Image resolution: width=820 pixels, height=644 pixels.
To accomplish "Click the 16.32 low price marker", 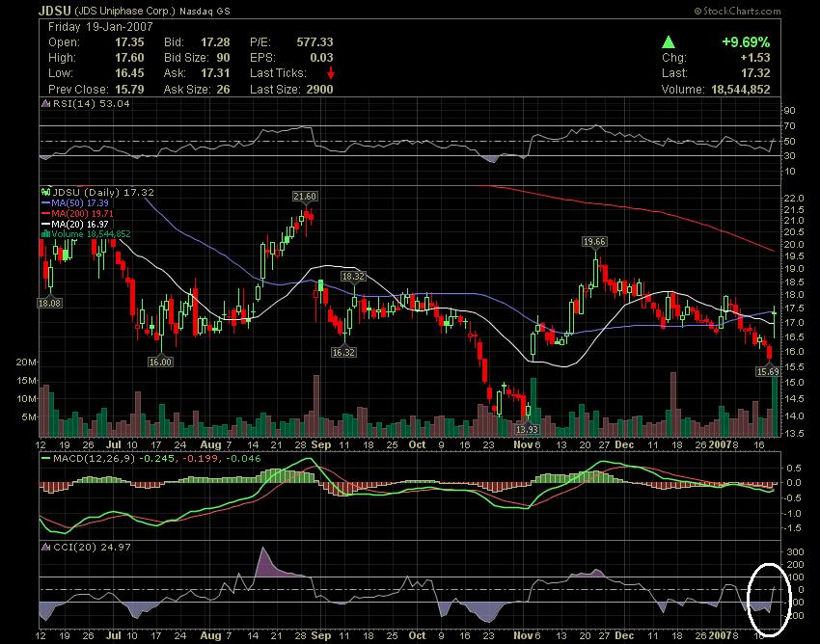I will [x=343, y=352].
